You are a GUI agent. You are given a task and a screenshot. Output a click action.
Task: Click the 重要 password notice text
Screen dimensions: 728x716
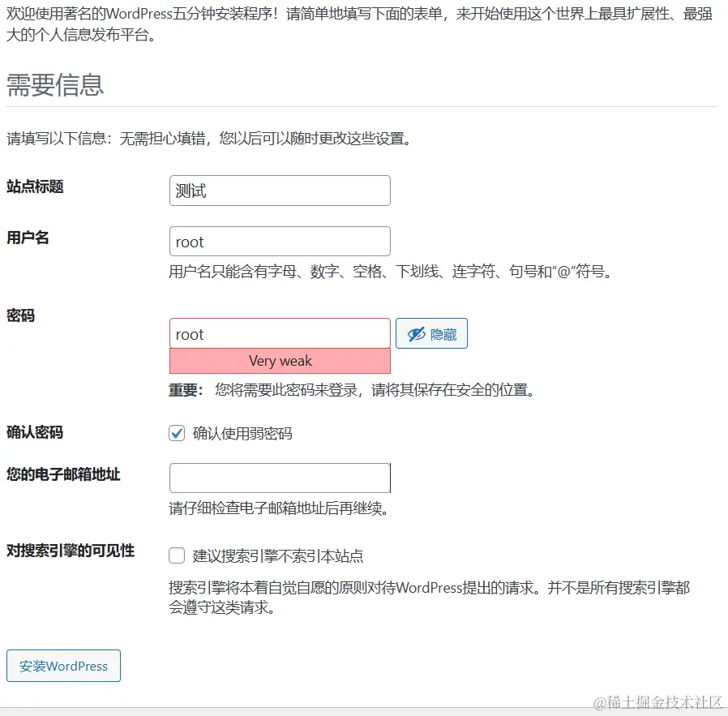tap(352, 390)
